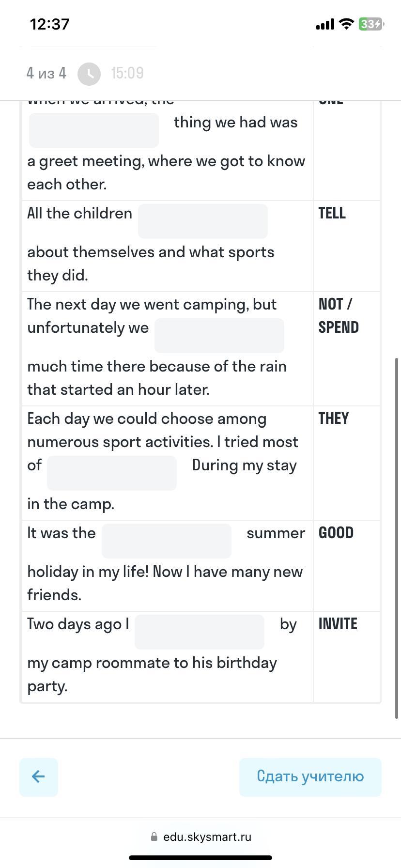Tap the Wi-Fi status icon
This screenshot has width=401, height=868.
click(346, 24)
